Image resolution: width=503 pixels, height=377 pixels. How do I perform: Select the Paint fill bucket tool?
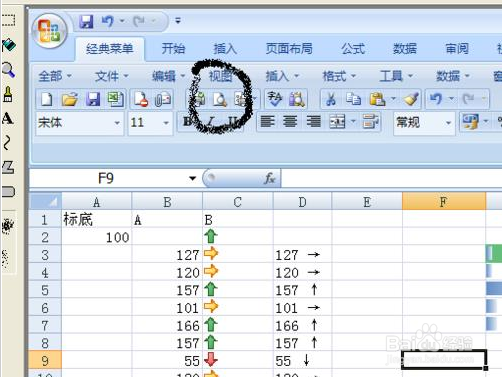coord(9,45)
